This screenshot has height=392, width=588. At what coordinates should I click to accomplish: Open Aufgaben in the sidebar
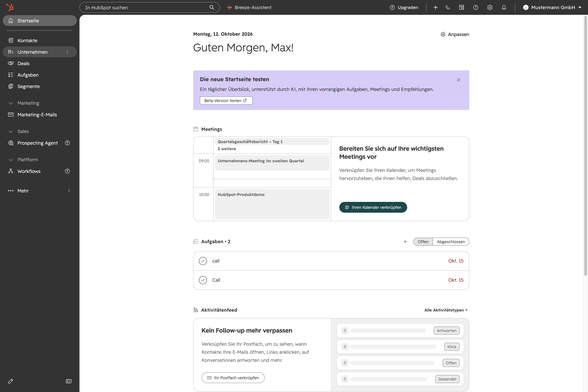[40, 75]
